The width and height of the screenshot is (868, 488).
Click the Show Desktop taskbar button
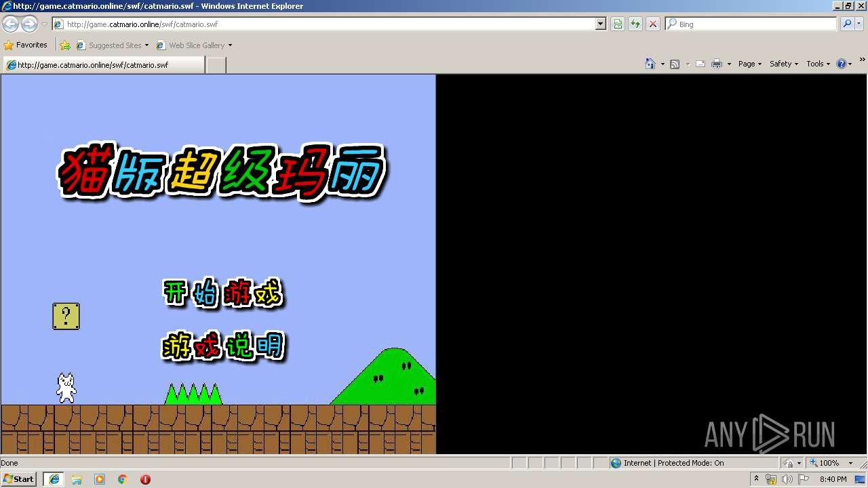(x=861, y=479)
